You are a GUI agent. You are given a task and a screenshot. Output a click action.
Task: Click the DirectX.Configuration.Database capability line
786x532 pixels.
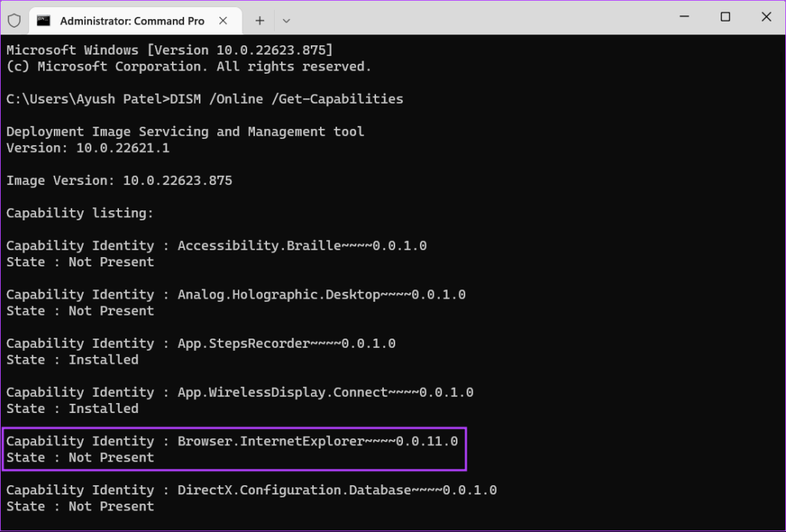(x=252, y=490)
